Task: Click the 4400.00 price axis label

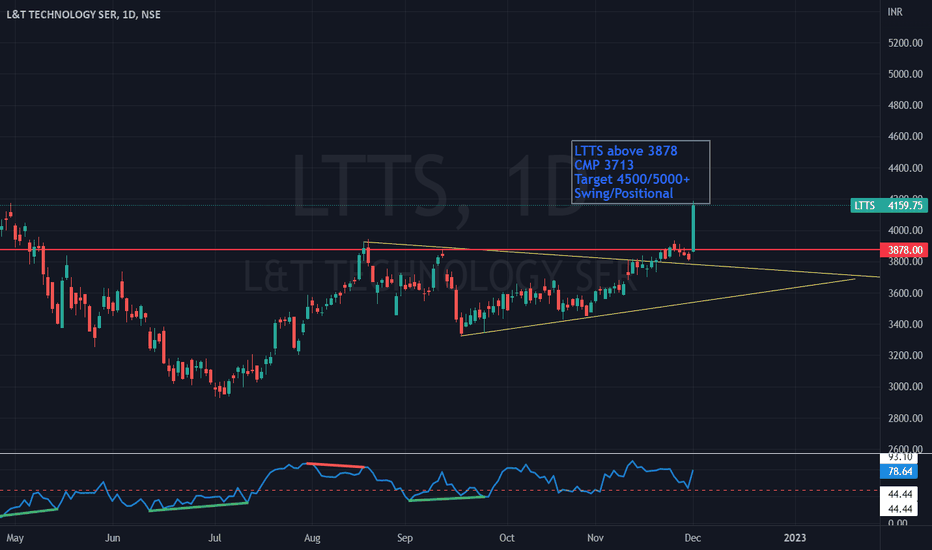Action: click(x=905, y=168)
